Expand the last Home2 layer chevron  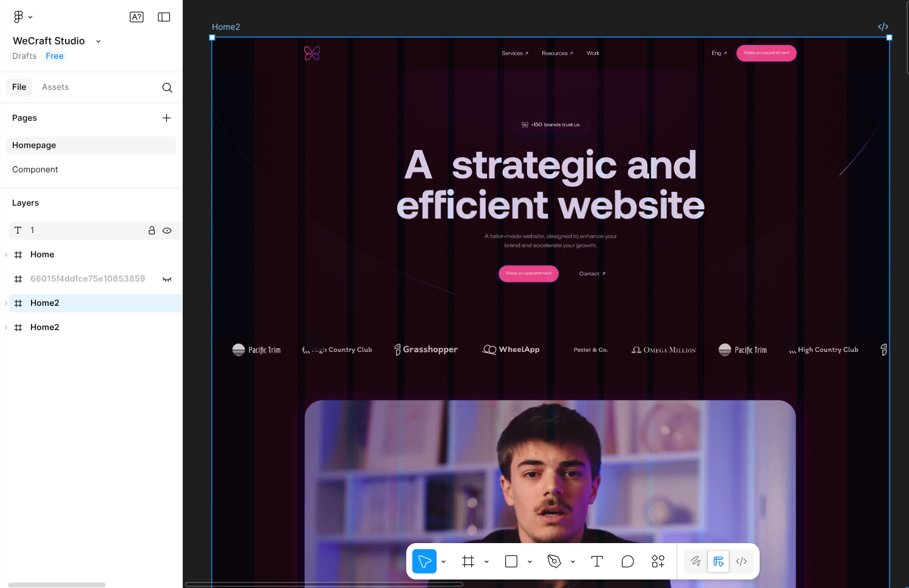click(6, 328)
